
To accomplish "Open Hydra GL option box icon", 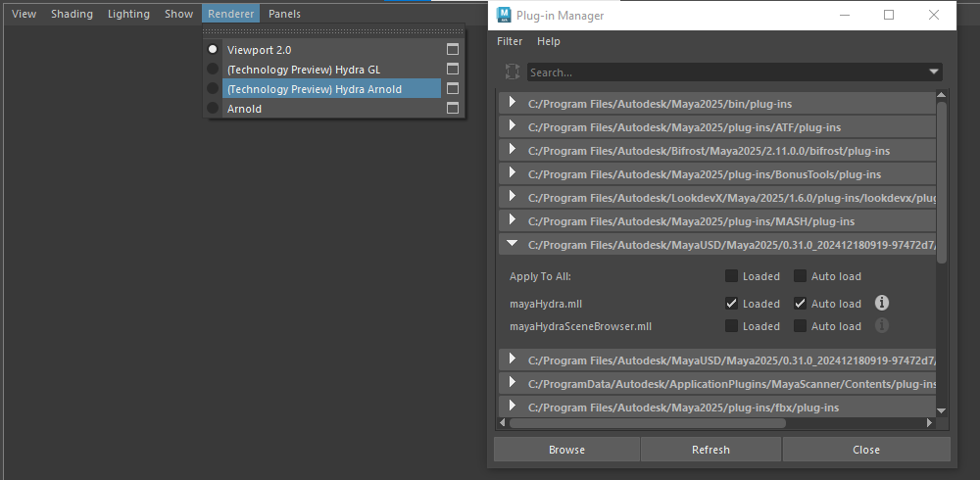I will (x=453, y=69).
